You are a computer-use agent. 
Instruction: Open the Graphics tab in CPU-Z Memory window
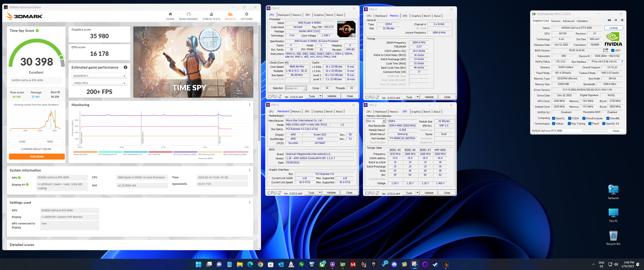click(416, 16)
